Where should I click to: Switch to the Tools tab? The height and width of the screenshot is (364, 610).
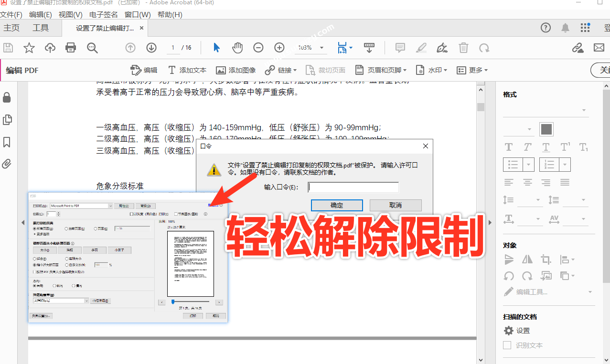coord(41,28)
